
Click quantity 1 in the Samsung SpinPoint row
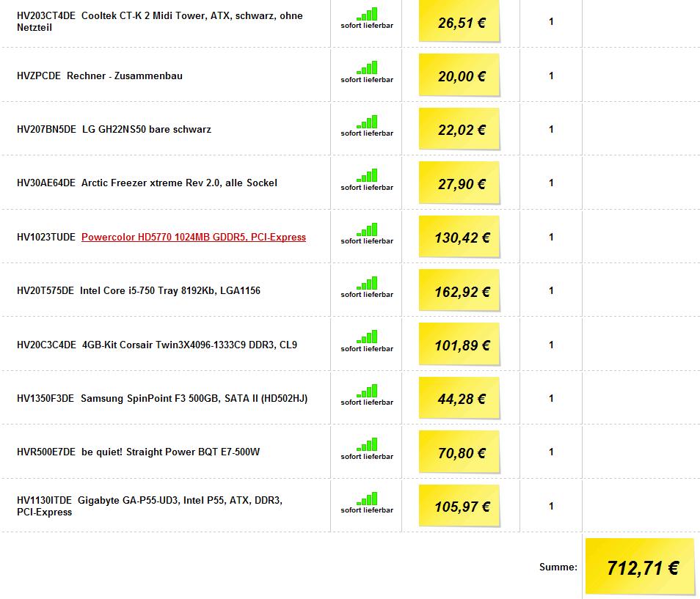point(551,398)
